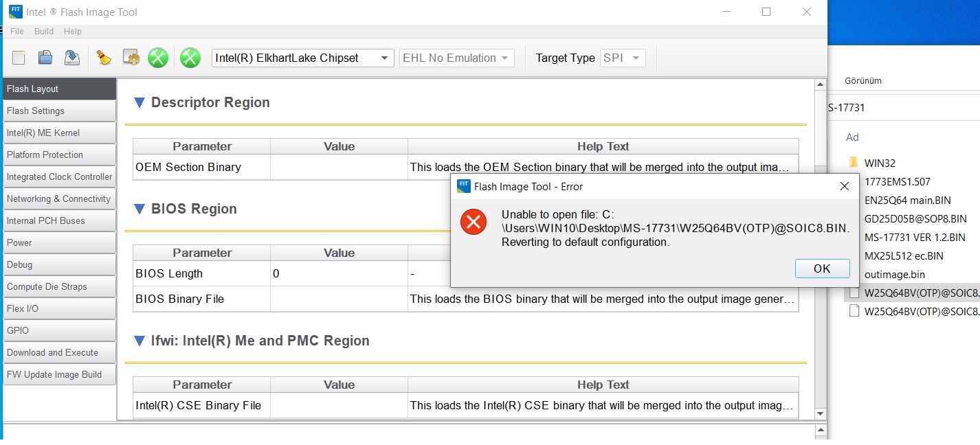
Task: Click the Open file icon in toolbar
Action: (45, 58)
